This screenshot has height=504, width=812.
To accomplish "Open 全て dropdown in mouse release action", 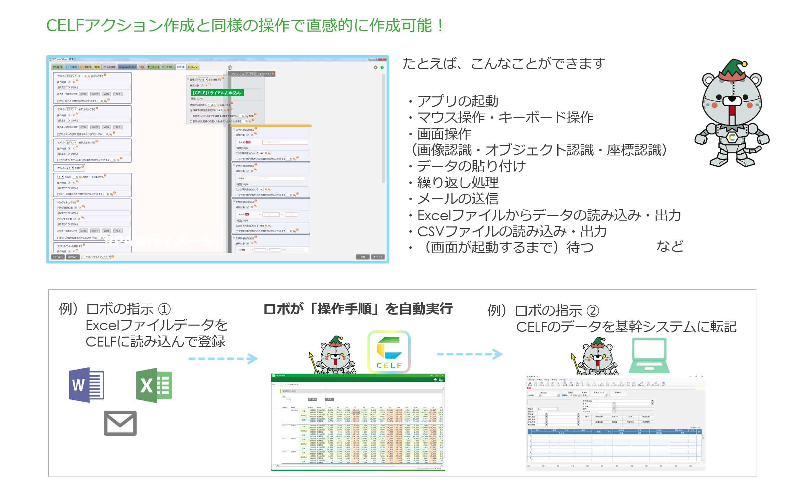I will (x=70, y=168).
